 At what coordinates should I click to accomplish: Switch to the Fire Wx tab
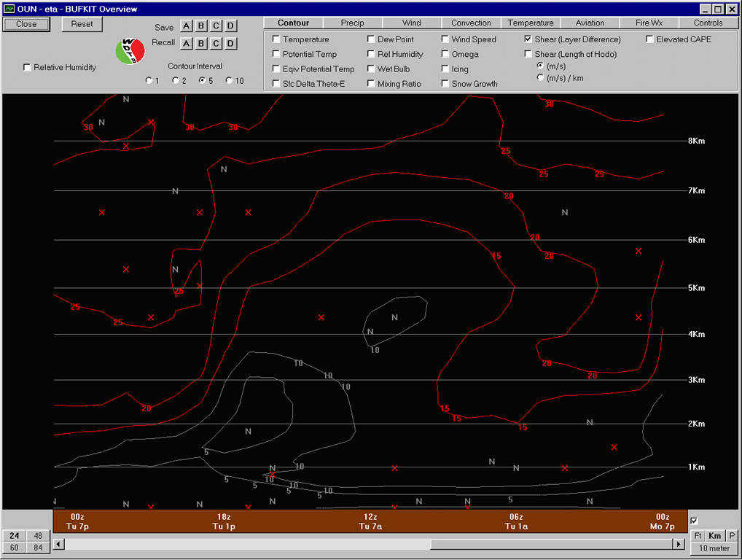click(x=649, y=23)
